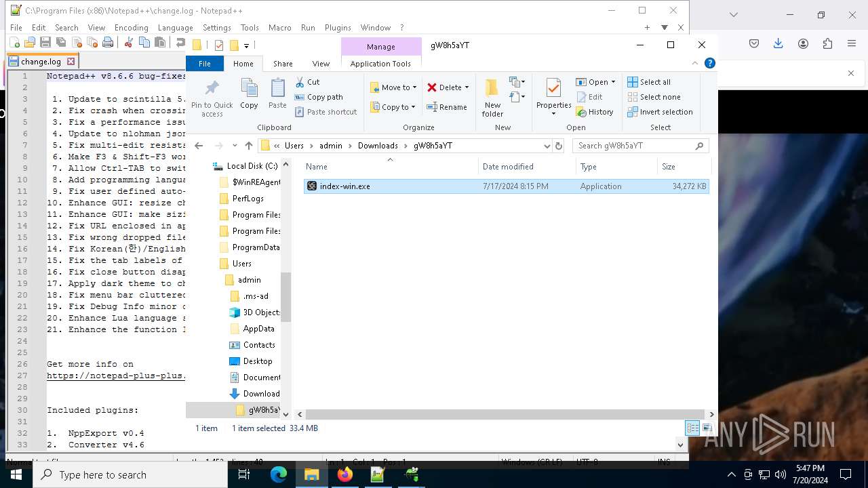Click the Refresh icon beside address bar

point(559,146)
